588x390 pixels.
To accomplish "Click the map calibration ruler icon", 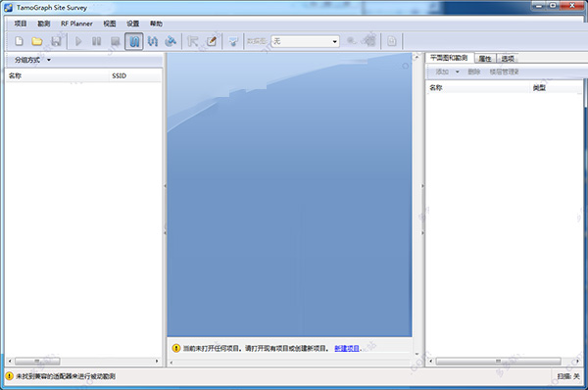I will (x=192, y=41).
